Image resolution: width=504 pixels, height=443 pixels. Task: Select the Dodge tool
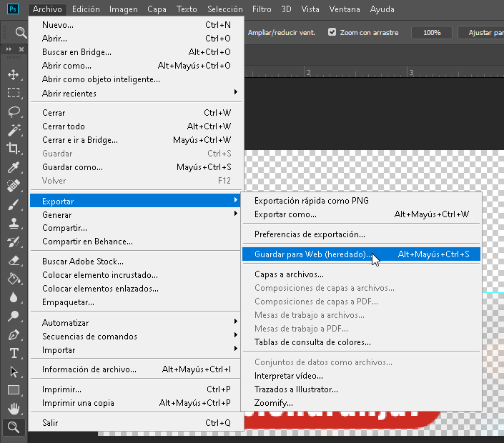pyautogui.click(x=14, y=316)
